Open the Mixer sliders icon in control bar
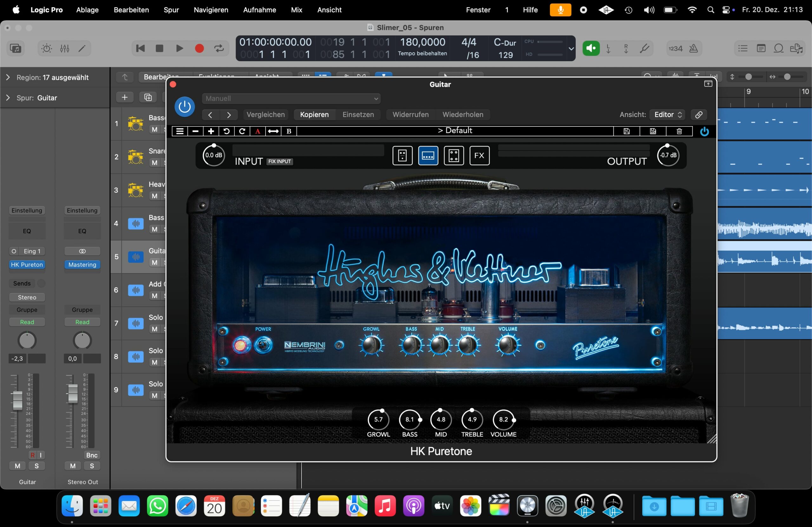Screen dimensions: 812x527 point(64,48)
